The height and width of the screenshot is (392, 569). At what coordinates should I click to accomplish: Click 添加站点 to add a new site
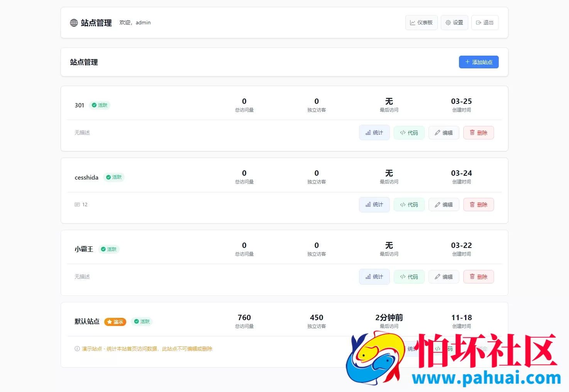tap(479, 62)
